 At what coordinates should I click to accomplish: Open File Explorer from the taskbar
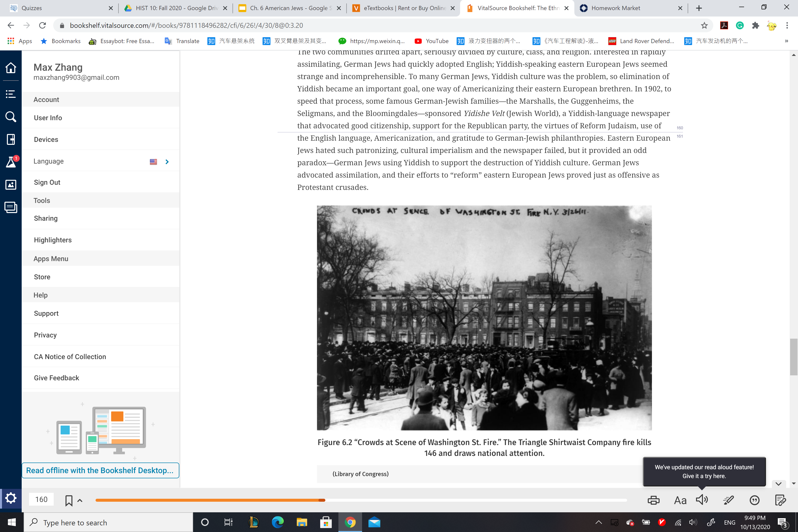pyautogui.click(x=302, y=522)
